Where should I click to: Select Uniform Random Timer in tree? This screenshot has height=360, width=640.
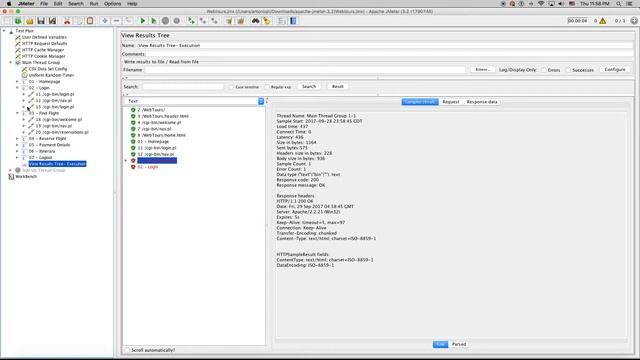[51, 75]
